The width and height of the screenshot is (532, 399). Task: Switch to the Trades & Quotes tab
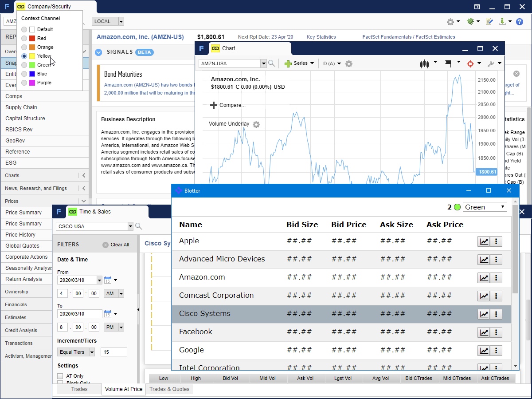click(169, 389)
